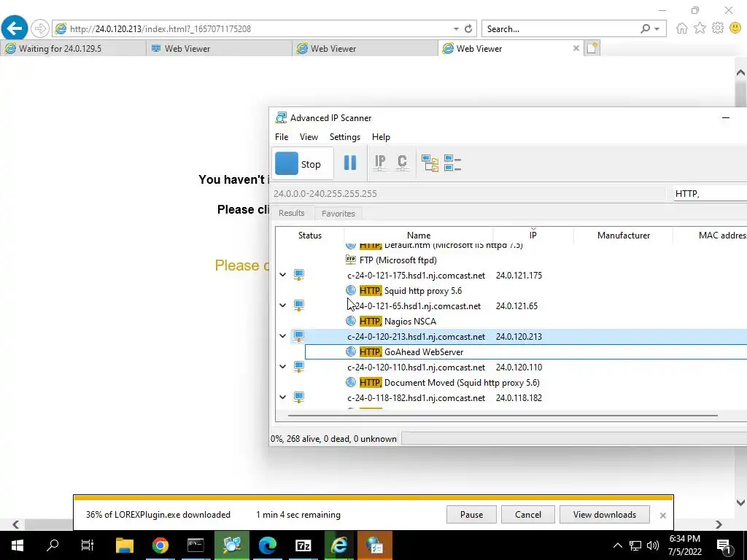
Task: Switch to the Waiting for 24.0.129.5 tab
Action: tap(73, 48)
